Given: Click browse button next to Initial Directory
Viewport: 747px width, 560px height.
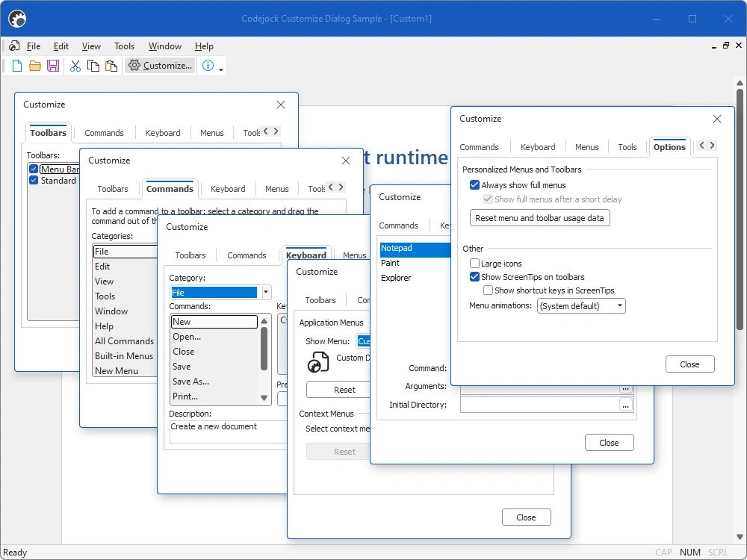Looking at the screenshot, I should pyautogui.click(x=625, y=405).
